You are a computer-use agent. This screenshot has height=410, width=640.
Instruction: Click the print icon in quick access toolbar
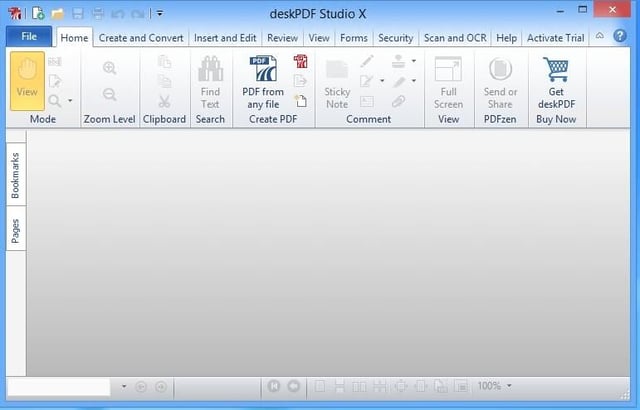[98, 14]
